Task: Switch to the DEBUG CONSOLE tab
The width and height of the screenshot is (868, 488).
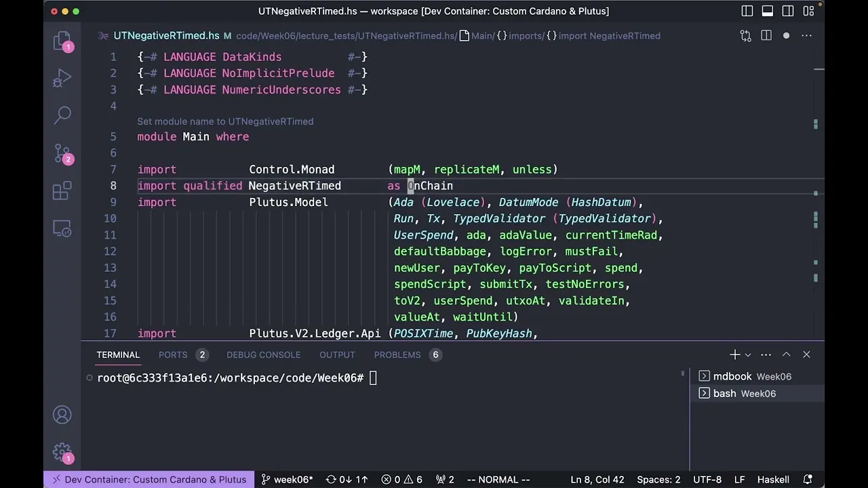Action: [x=263, y=354]
